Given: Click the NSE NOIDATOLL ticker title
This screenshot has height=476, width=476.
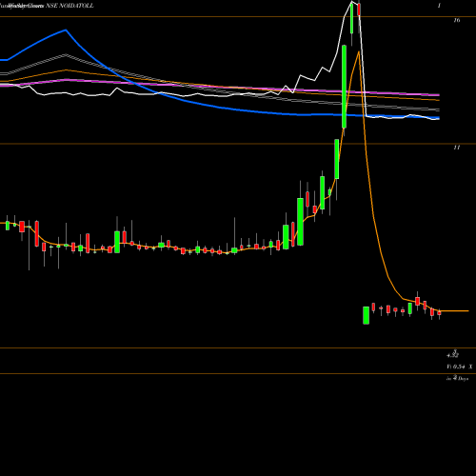Looking at the screenshot, I should tap(69, 6).
